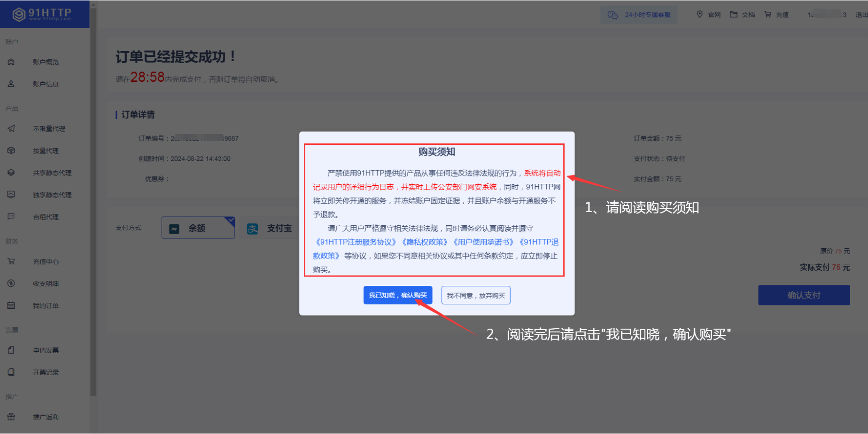This screenshot has height=434, width=868.
Task: Click 订单已经提交成功！ heading
Action: pos(176,57)
